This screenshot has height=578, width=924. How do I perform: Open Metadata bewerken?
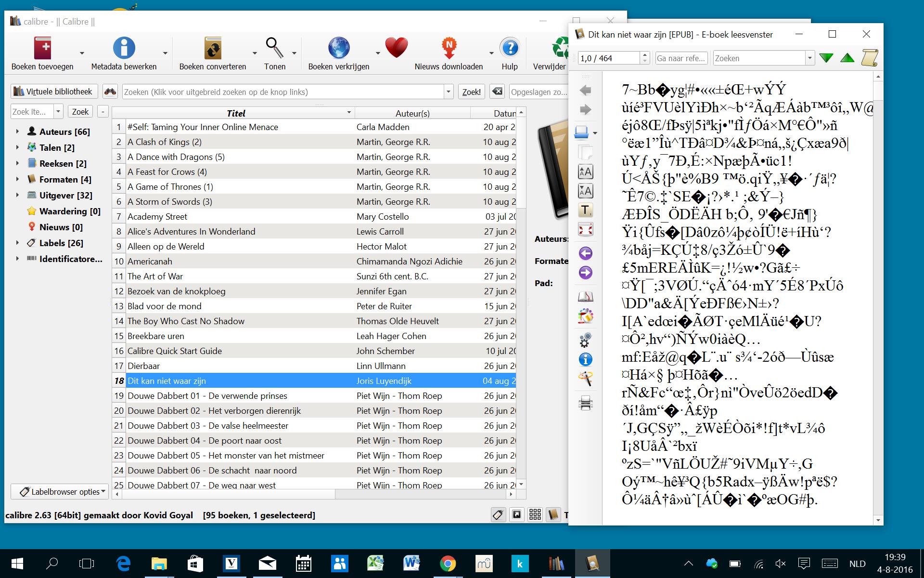click(x=124, y=49)
